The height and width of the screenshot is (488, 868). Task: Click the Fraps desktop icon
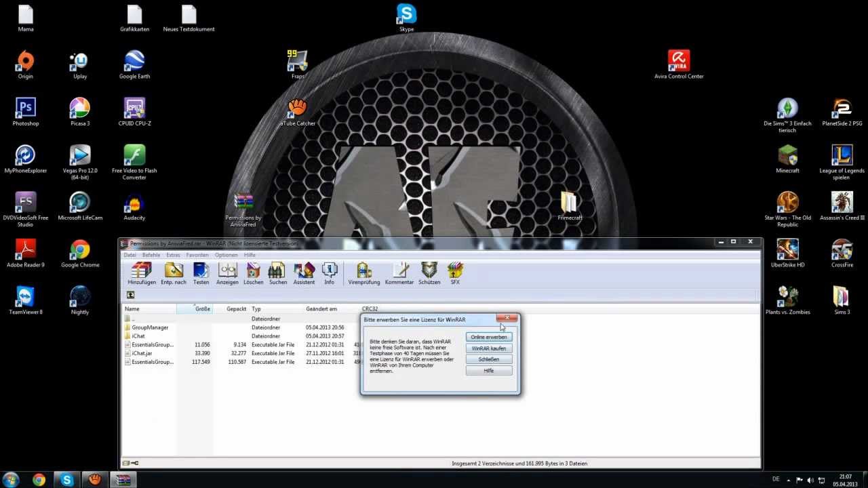pyautogui.click(x=298, y=65)
